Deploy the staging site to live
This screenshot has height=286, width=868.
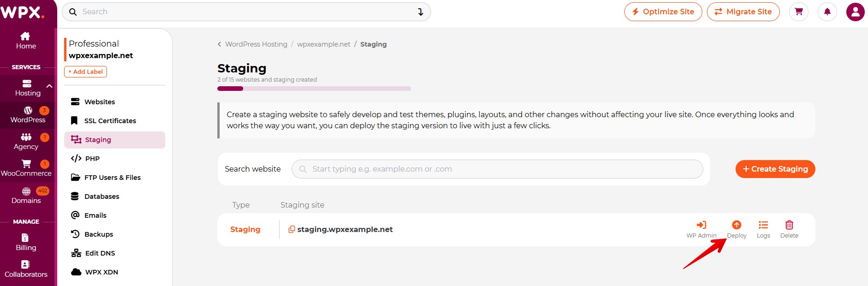tap(736, 229)
